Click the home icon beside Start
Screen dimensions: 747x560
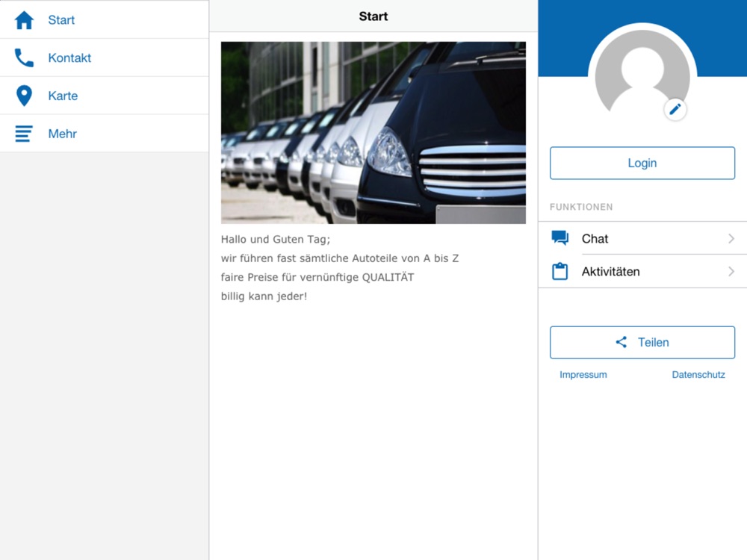(x=24, y=20)
